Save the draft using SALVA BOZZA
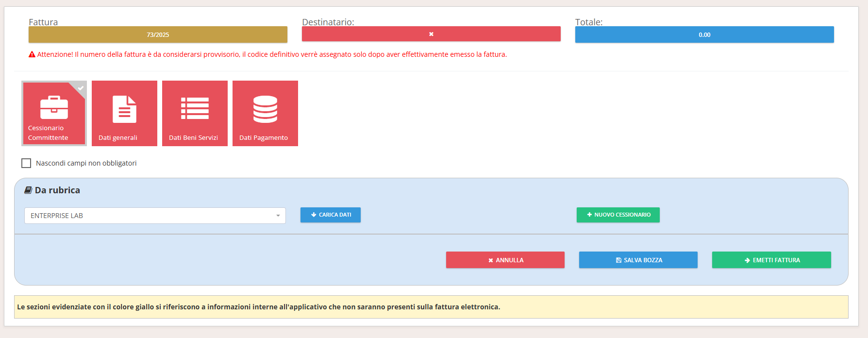The image size is (868, 338). pyautogui.click(x=638, y=260)
